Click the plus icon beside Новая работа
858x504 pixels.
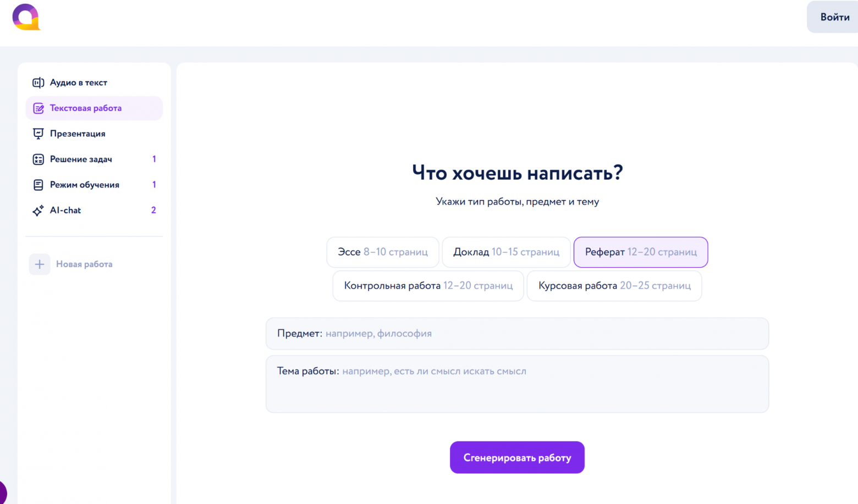(40, 264)
